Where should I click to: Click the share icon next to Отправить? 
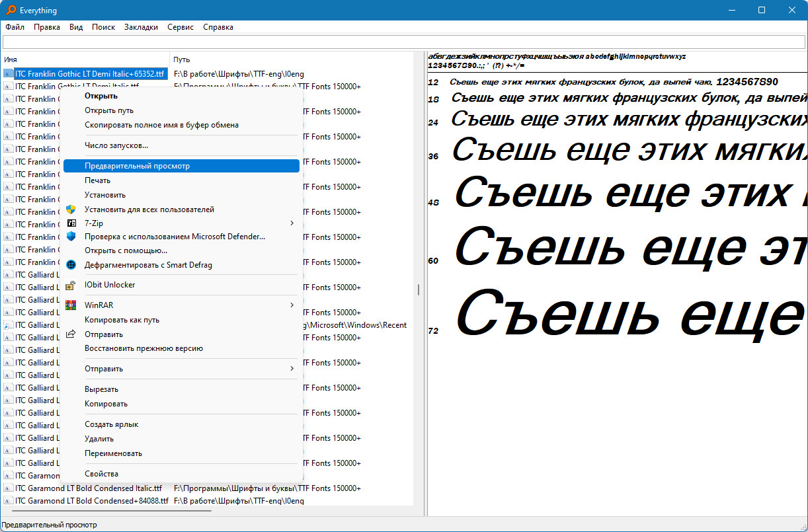point(71,334)
